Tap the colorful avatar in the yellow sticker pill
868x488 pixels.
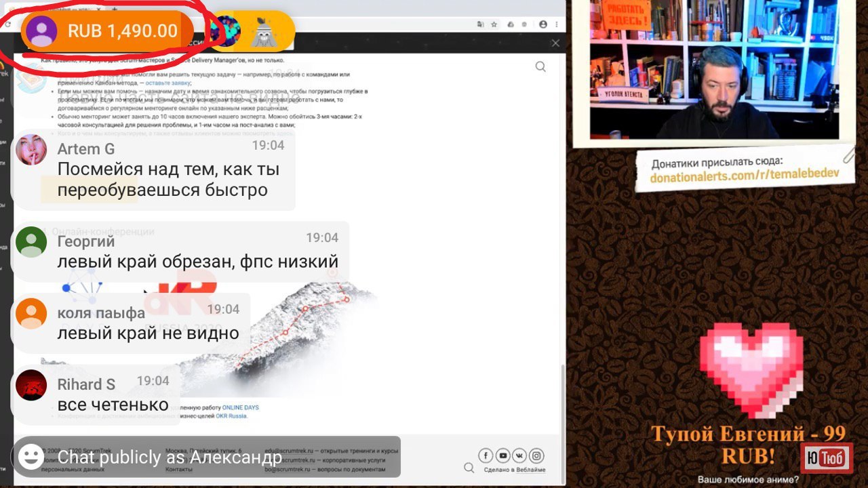tap(225, 31)
